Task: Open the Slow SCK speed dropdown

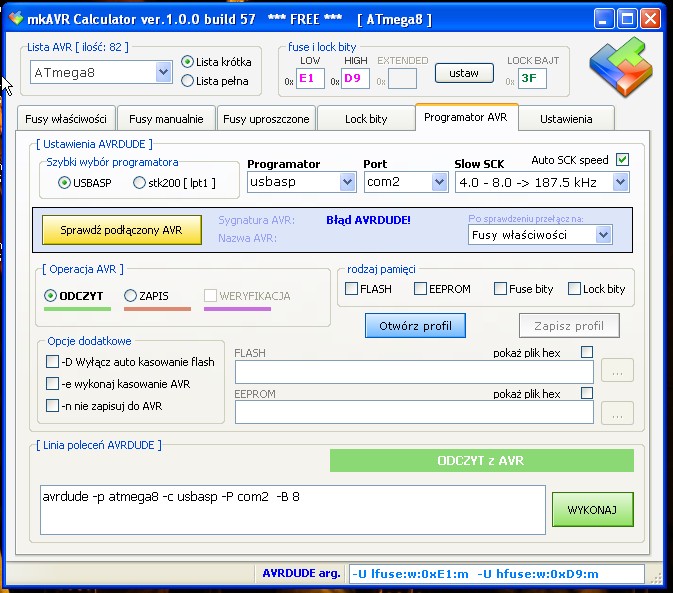Action: pyautogui.click(x=620, y=182)
